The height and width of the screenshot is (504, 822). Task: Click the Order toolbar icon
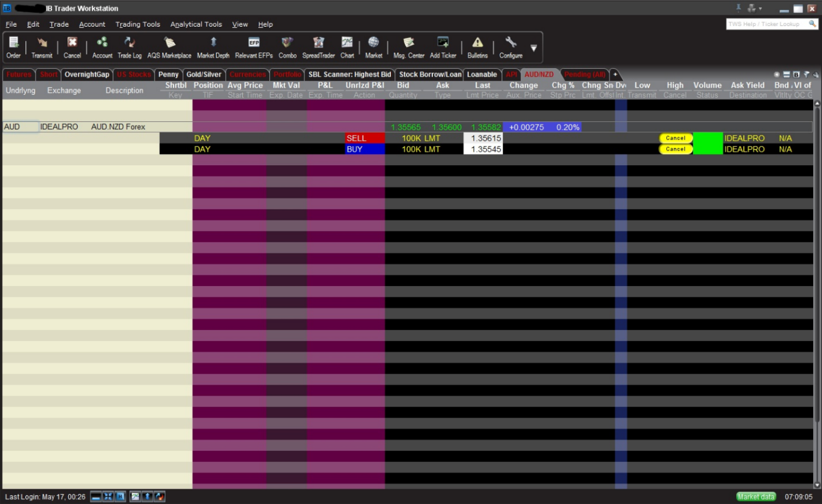pos(13,47)
